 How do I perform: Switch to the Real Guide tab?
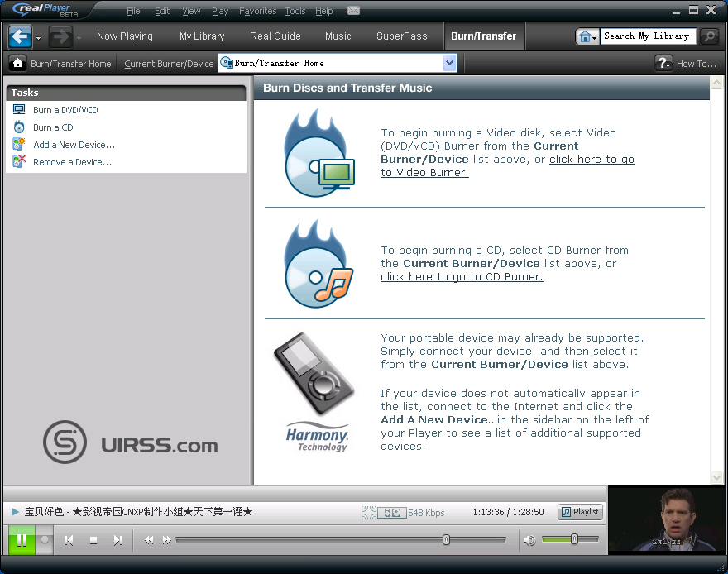[x=275, y=36]
